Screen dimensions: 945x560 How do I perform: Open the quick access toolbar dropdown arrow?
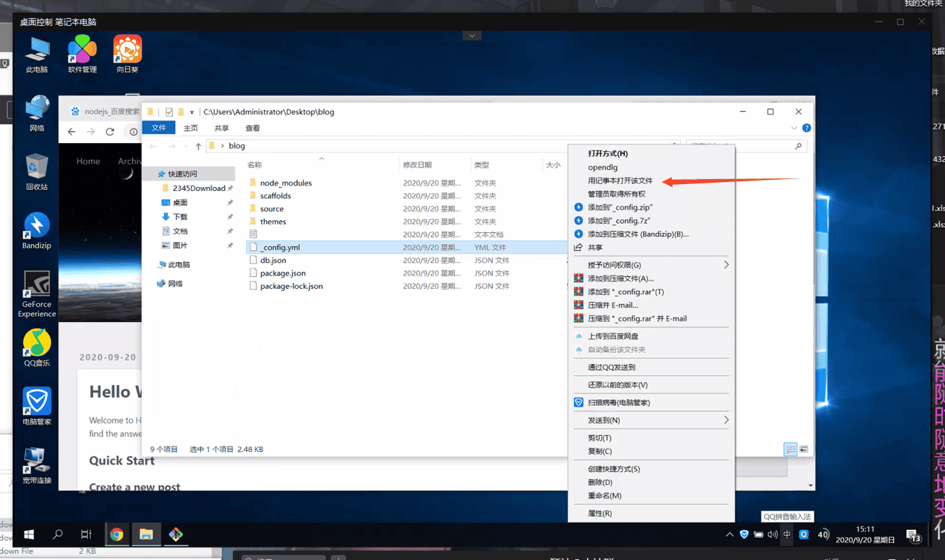(x=192, y=112)
